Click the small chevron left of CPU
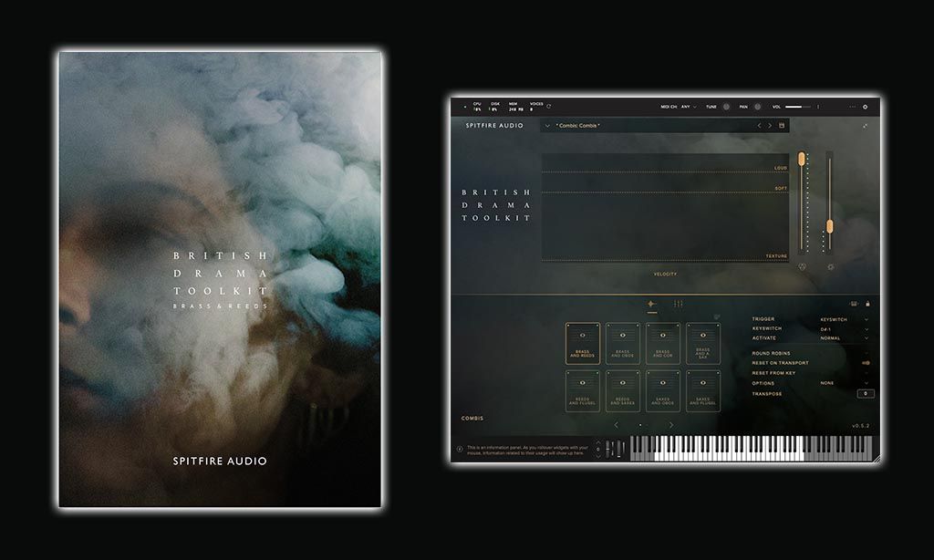This screenshot has width=934, height=560. [x=465, y=108]
